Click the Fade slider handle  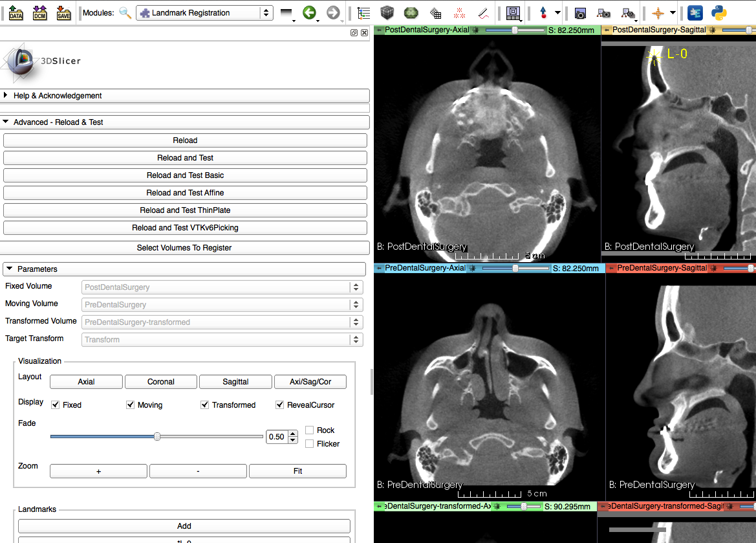tap(157, 437)
